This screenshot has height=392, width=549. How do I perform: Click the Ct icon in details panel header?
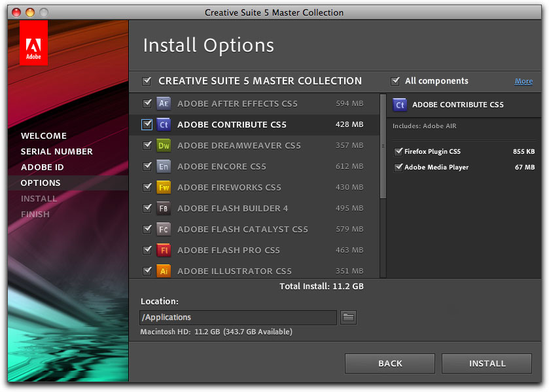point(400,105)
